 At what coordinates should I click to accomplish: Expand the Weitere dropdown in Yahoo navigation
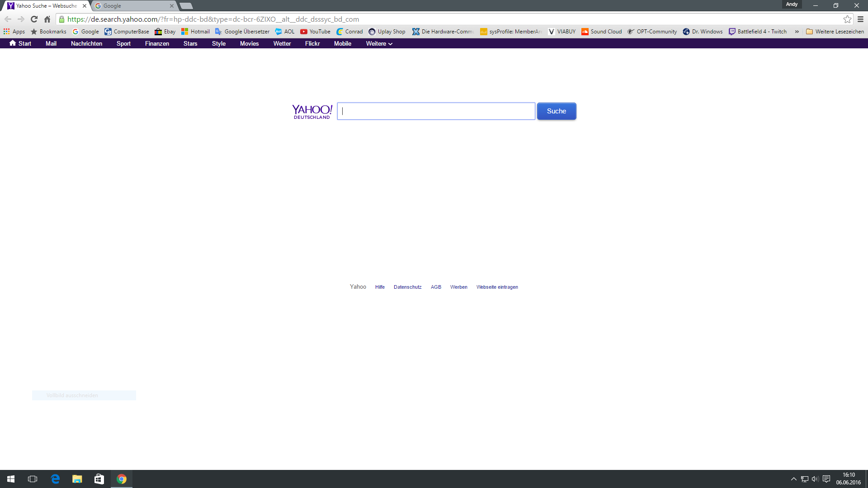(x=379, y=43)
